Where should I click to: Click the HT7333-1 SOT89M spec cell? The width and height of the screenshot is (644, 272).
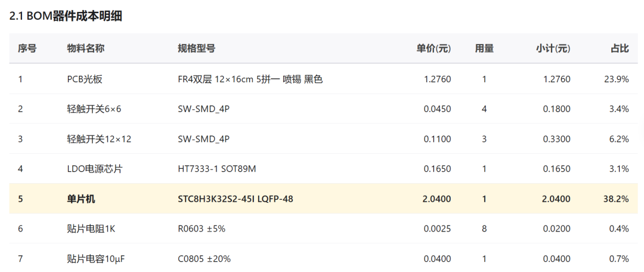pyautogui.click(x=217, y=169)
